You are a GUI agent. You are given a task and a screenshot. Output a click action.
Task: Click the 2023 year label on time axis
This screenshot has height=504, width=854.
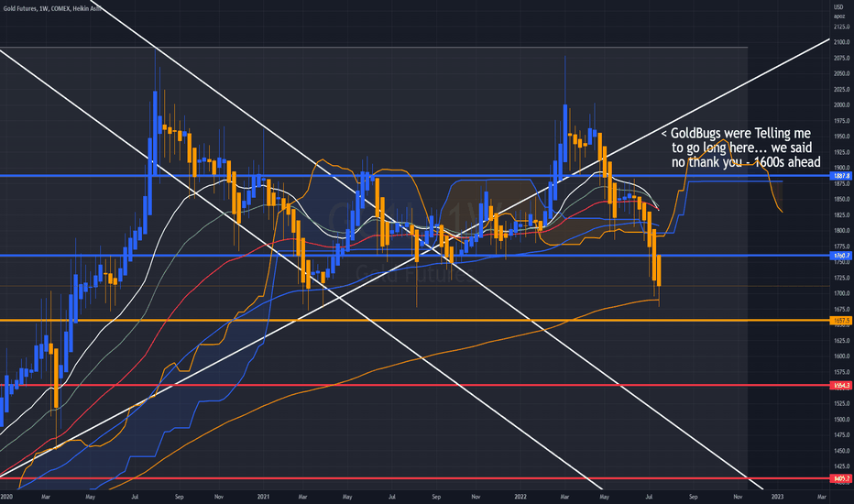(x=778, y=497)
